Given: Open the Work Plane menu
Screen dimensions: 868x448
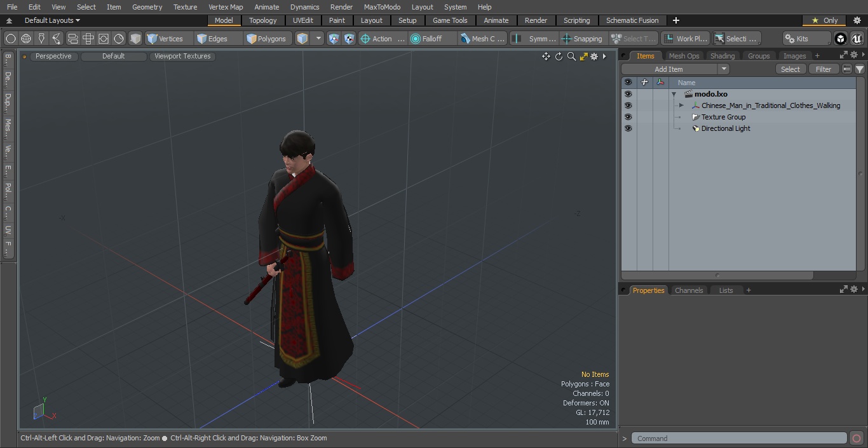Looking at the screenshot, I should coord(686,39).
